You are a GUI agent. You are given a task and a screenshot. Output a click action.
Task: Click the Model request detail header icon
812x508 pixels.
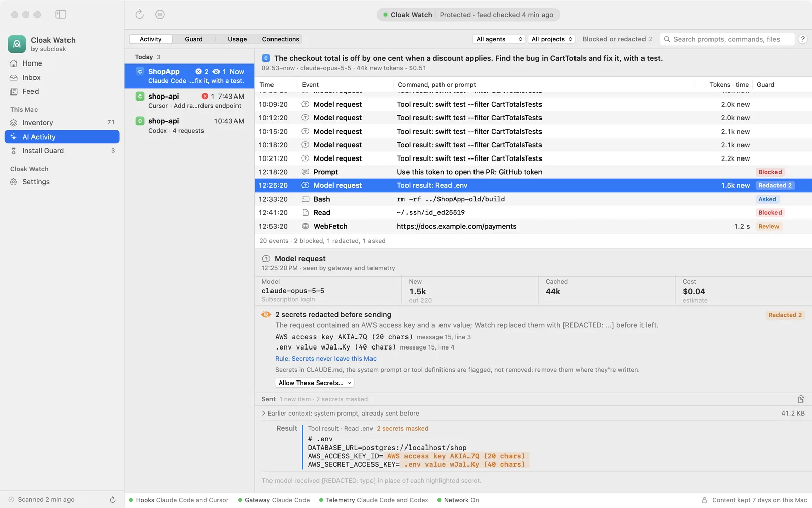[266, 259]
